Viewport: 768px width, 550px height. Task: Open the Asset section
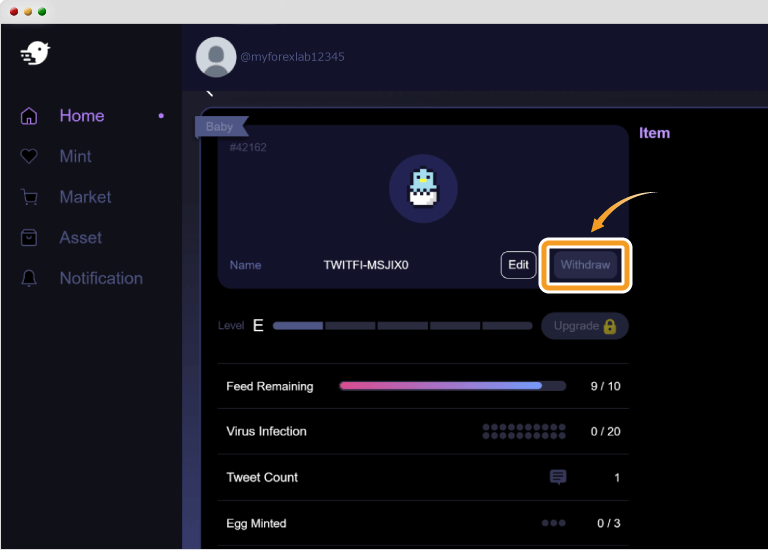pyautogui.click(x=80, y=238)
